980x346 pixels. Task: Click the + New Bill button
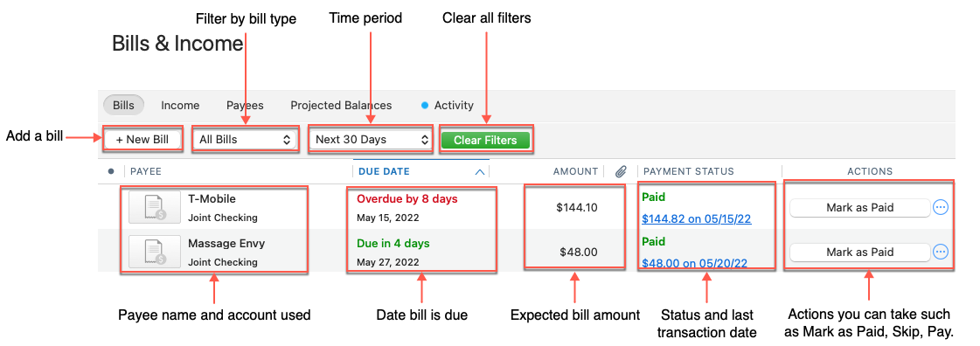[x=142, y=140]
